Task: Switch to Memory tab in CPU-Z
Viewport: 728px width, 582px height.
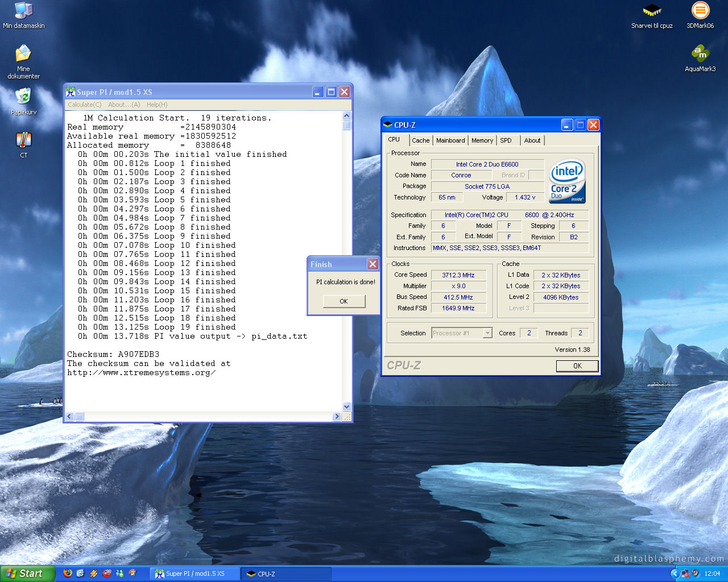Action: coord(482,140)
